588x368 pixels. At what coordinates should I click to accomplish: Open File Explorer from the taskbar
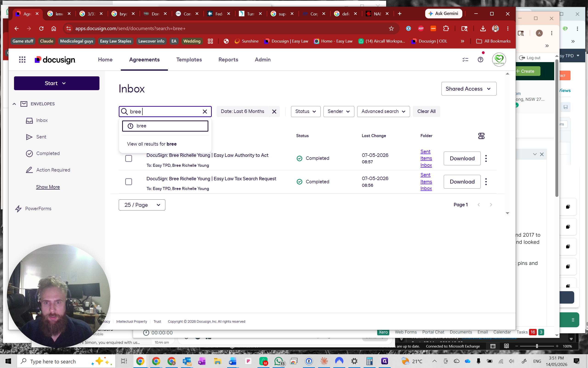coord(217,361)
